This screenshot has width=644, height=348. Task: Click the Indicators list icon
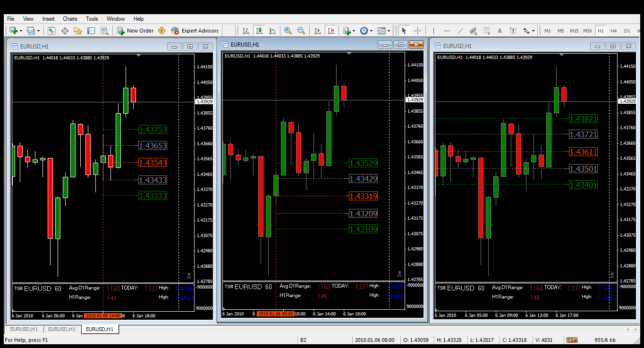pos(347,31)
